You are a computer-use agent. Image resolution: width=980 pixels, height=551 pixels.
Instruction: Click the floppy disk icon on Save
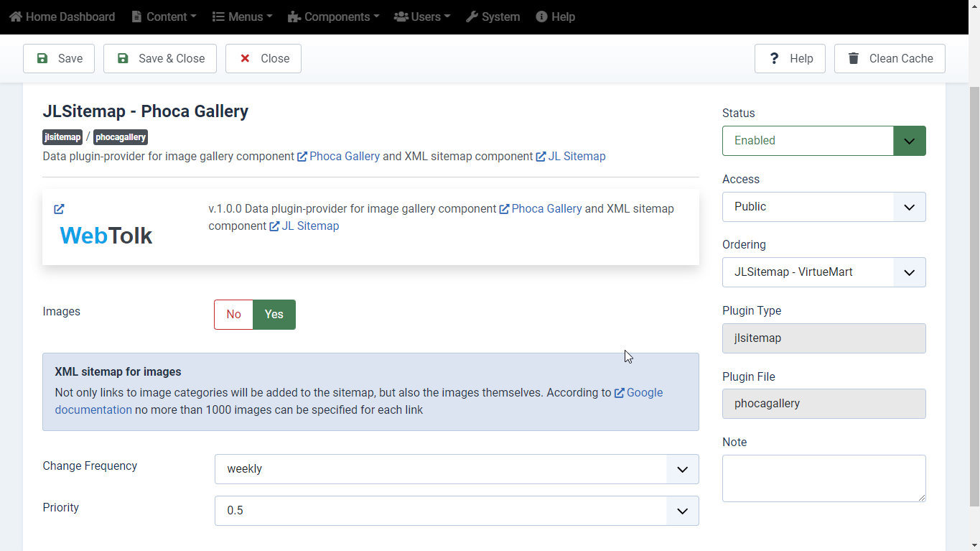(42, 59)
